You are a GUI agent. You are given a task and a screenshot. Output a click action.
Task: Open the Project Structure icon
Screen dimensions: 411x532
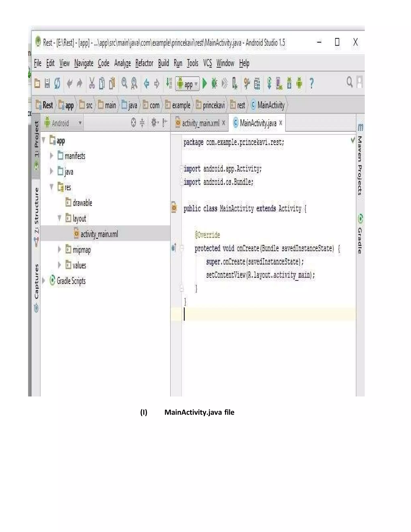click(x=257, y=84)
